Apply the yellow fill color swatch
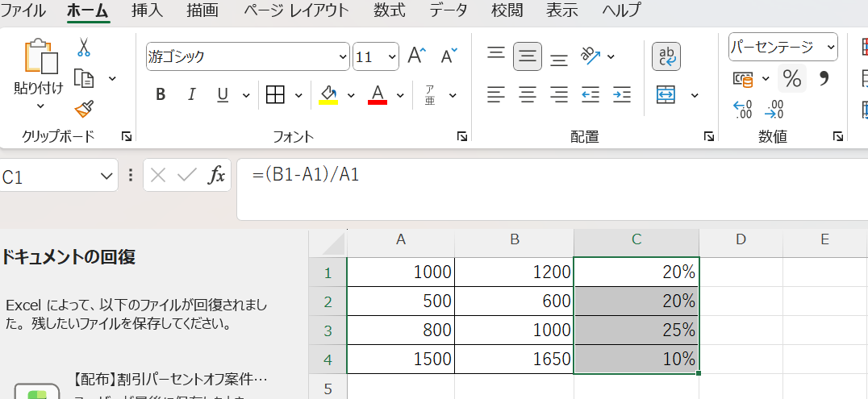This screenshot has width=868, height=399. (328, 95)
